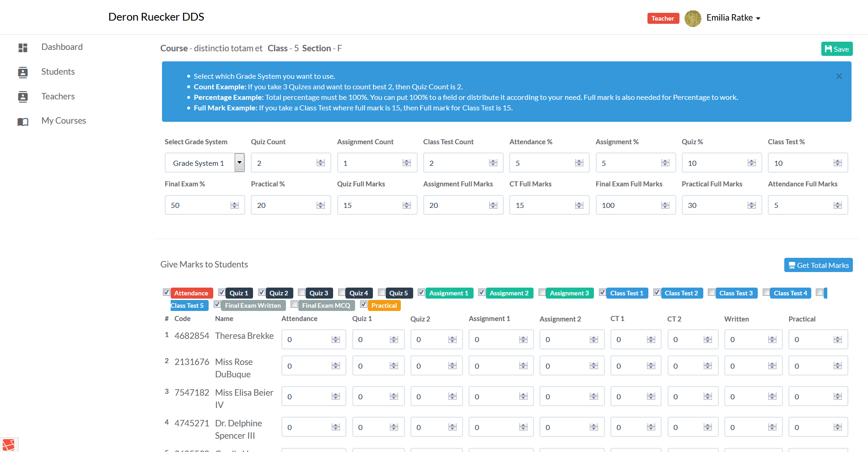This screenshot has height=452, width=868.
Task: Click Dr. Delphine Spencer III's Practical field
Action: 818,427
